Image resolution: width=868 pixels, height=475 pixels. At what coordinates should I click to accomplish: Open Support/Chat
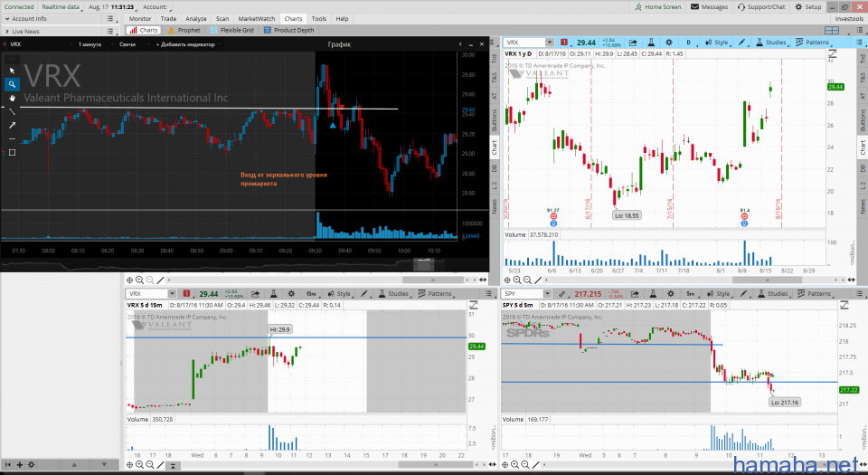pos(761,6)
